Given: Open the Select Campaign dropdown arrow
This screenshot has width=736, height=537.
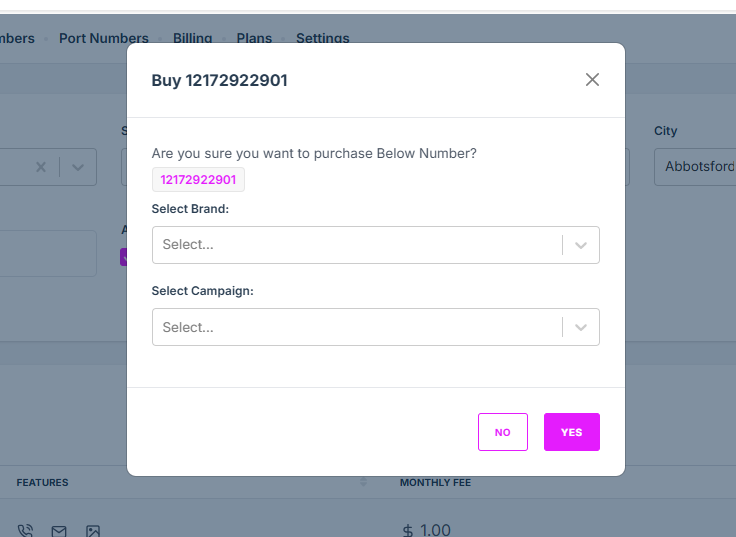Looking at the screenshot, I should 581,327.
